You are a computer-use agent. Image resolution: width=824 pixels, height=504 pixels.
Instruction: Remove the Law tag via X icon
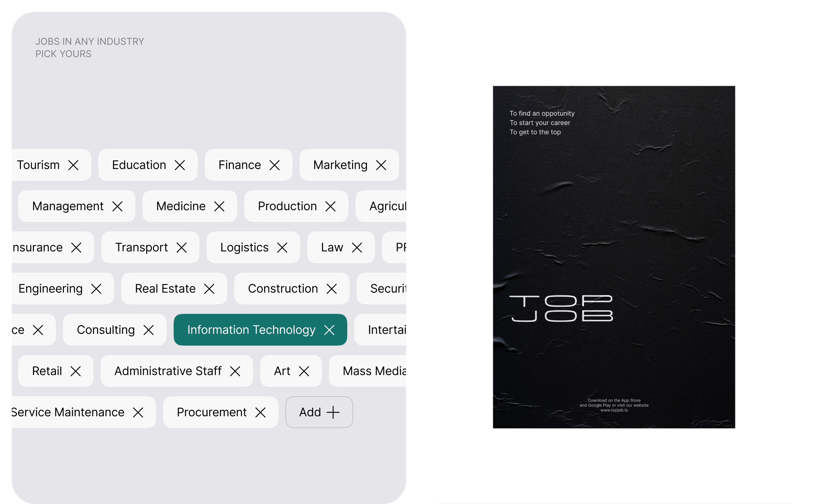357,248
